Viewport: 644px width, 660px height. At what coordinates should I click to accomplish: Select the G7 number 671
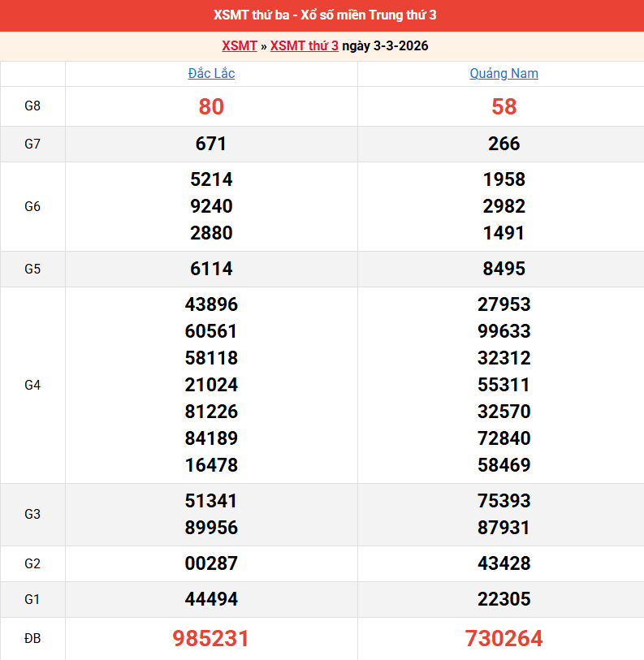pyautogui.click(x=211, y=145)
